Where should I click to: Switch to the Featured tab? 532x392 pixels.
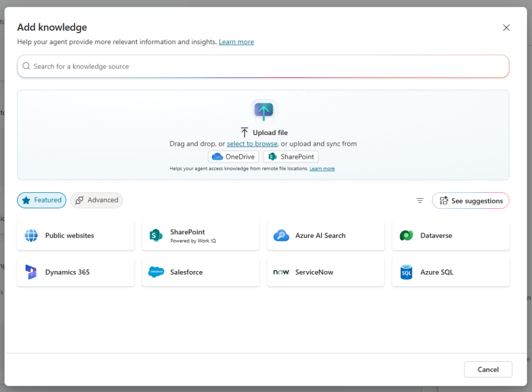click(x=42, y=200)
